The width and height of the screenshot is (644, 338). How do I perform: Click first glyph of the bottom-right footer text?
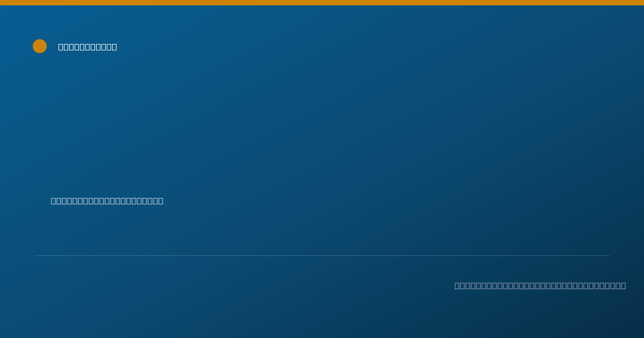[458, 285]
